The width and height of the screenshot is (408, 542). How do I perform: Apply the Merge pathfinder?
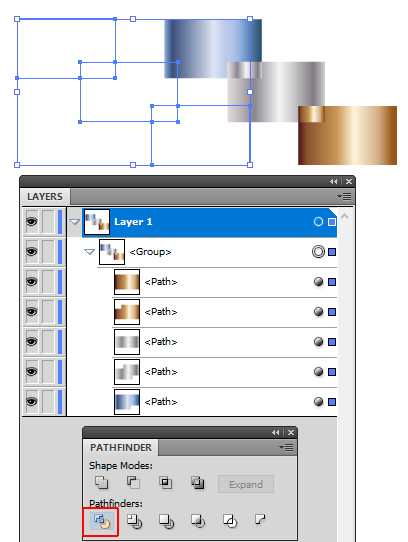(166, 521)
